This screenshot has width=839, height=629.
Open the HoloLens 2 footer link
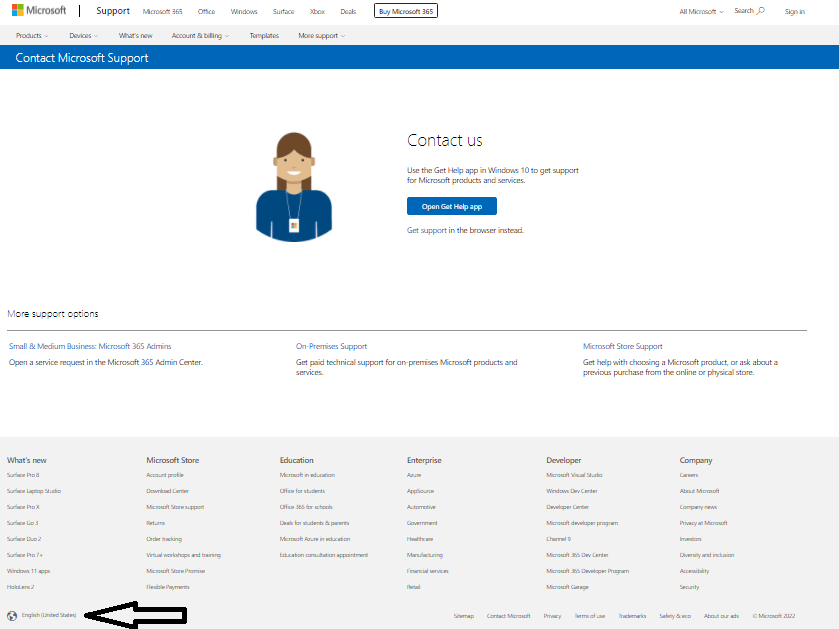(x=20, y=587)
